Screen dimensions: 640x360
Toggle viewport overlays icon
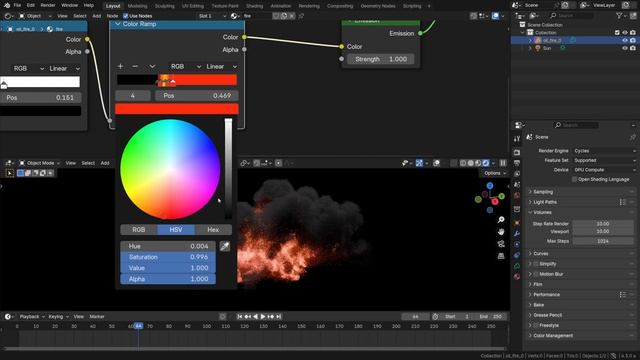(x=436, y=163)
